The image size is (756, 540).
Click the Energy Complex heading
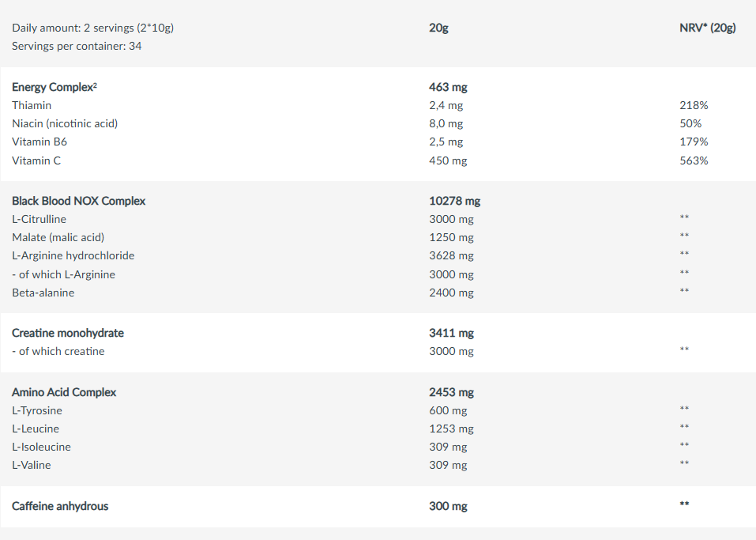point(54,87)
